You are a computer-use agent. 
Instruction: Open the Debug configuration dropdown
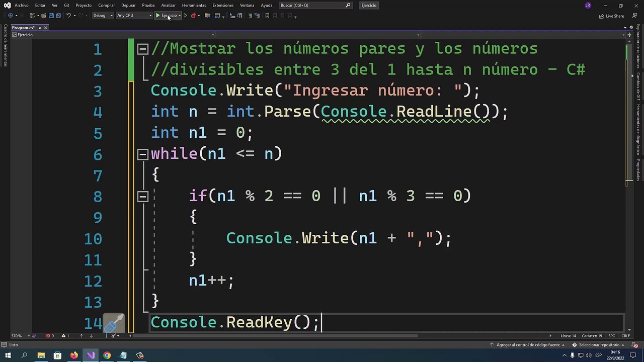pos(103,16)
